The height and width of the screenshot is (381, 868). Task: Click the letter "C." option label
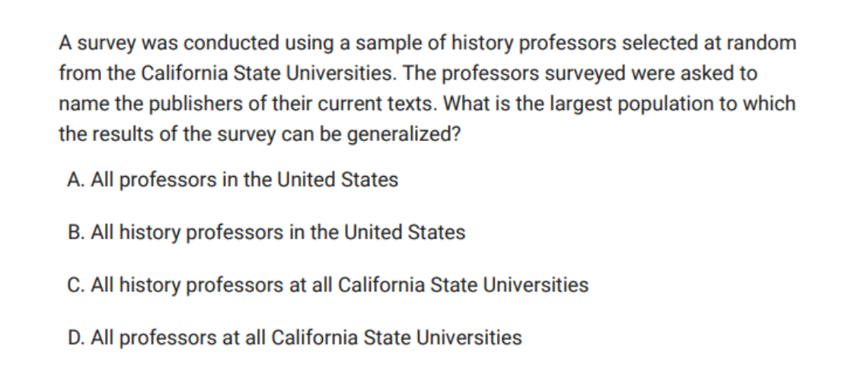[x=75, y=285]
